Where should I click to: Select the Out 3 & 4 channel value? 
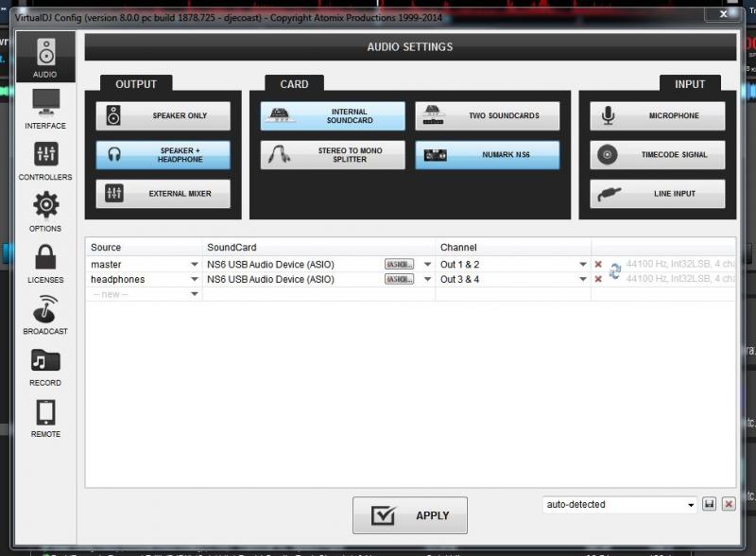pos(459,280)
